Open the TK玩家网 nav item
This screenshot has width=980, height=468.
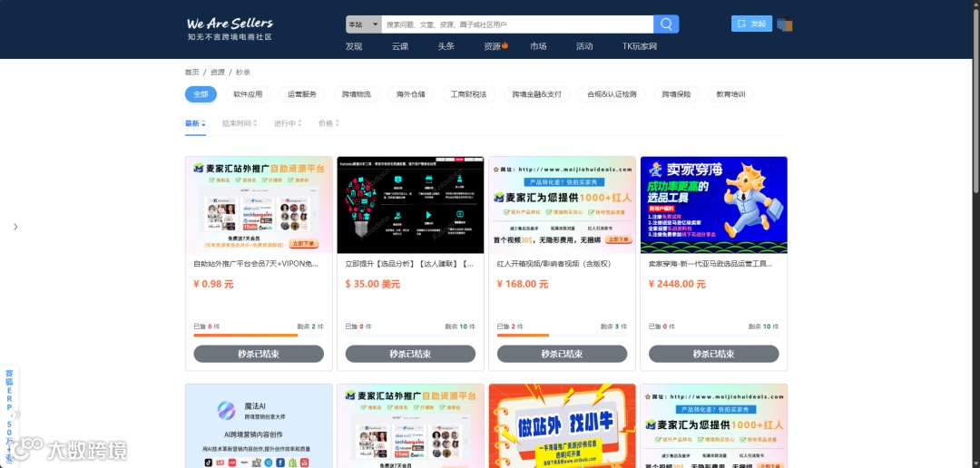640,46
